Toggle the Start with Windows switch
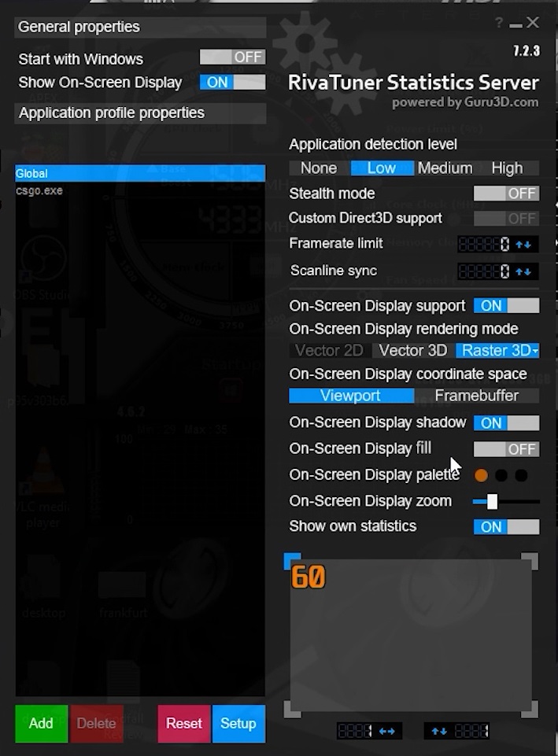The height and width of the screenshot is (756, 558). point(232,57)
